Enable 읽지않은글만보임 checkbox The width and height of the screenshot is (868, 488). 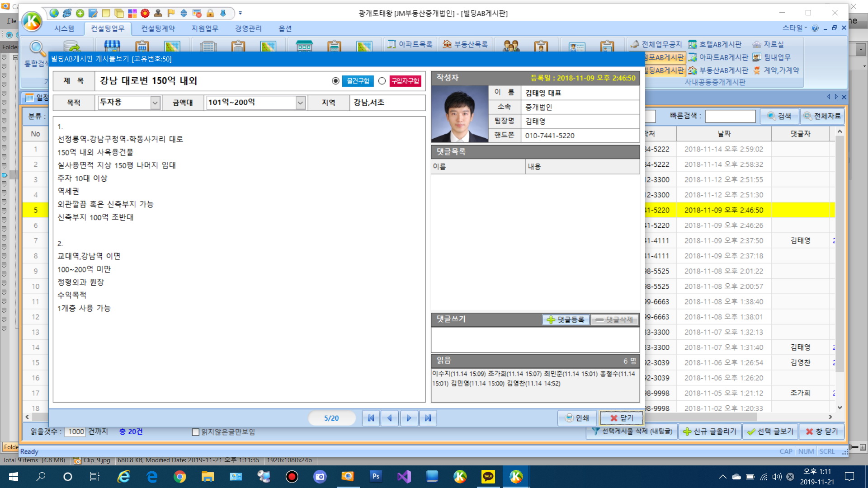pos(196,432)
